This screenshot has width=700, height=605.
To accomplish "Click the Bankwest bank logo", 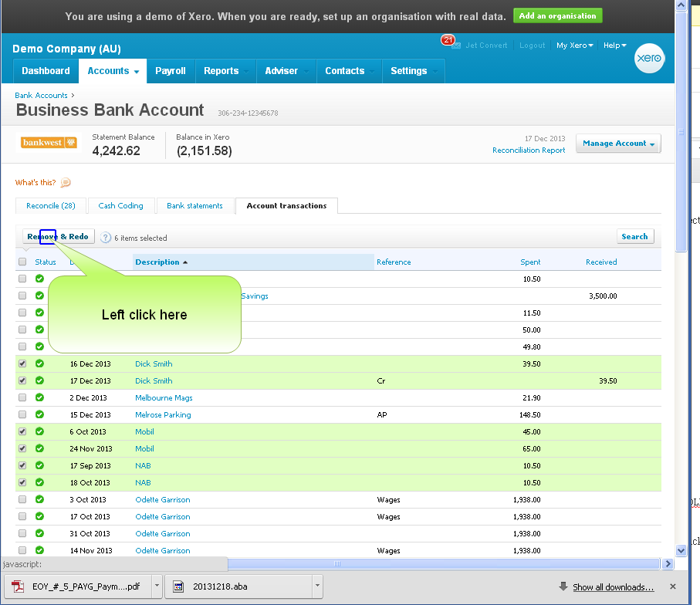I will click(49, 143).
